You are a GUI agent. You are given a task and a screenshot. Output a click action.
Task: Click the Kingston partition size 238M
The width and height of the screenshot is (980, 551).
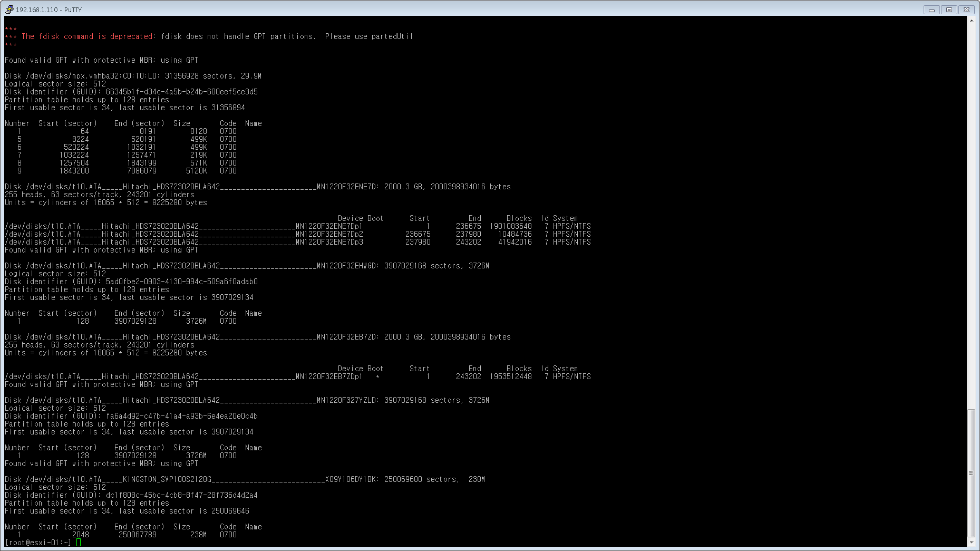pyautogui.click(x=199, y=535)
